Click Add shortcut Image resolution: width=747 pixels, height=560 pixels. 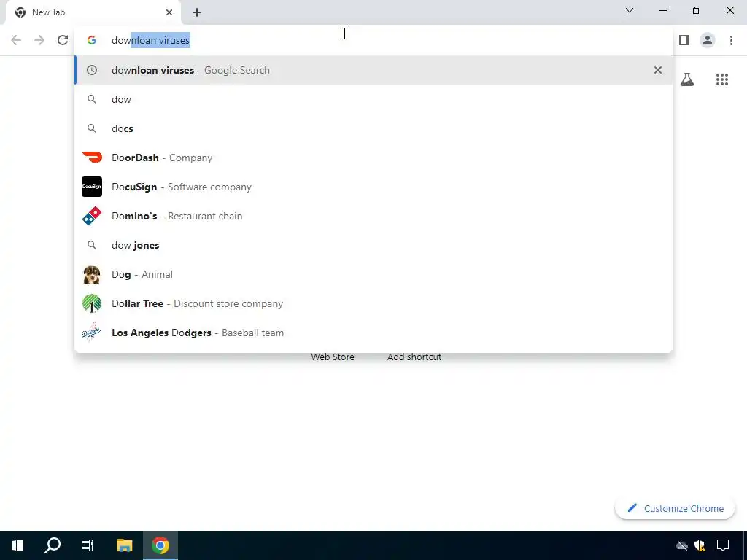tap(414, 357)
